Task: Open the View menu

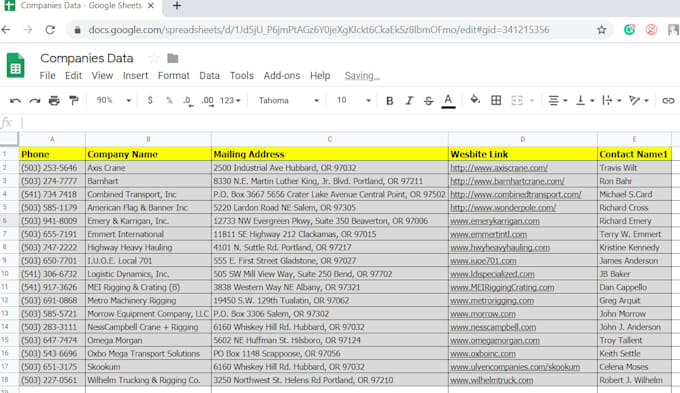Action: [x=102, y=75]
